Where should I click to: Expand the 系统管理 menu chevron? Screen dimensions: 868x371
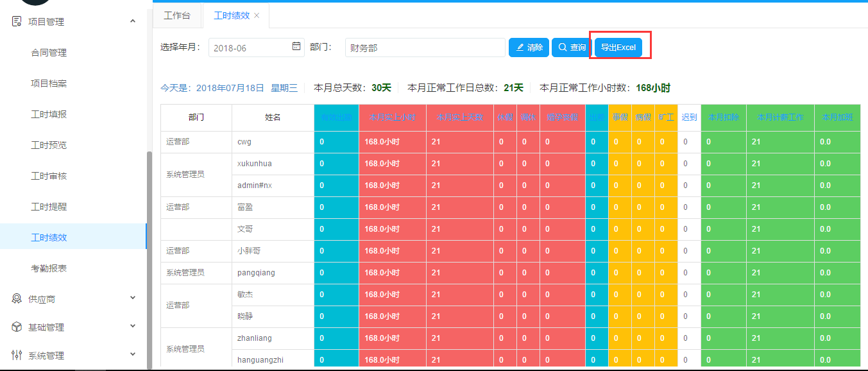tap(133, 354)
